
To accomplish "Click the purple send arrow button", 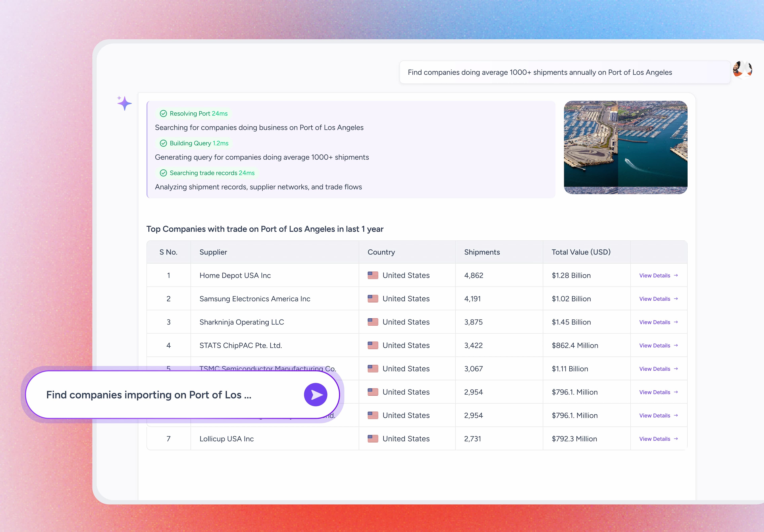I will pyautogui.click(x=316, y=395).
